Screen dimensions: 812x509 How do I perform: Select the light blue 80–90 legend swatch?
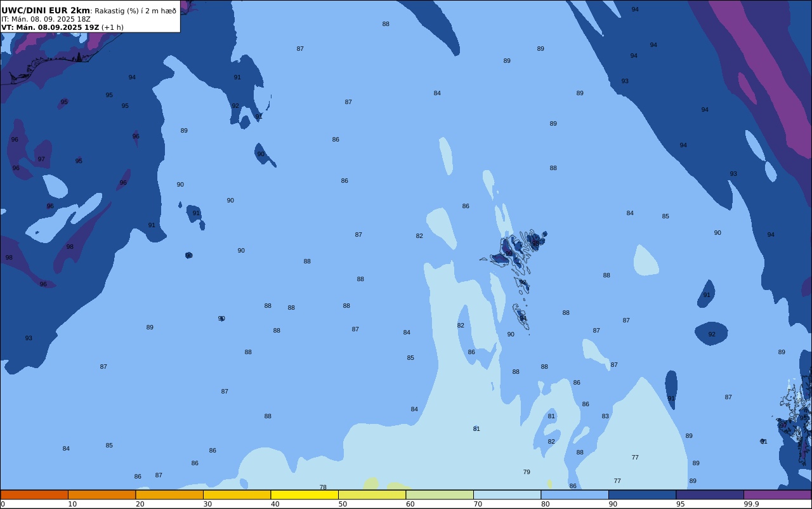coord(575,495)
